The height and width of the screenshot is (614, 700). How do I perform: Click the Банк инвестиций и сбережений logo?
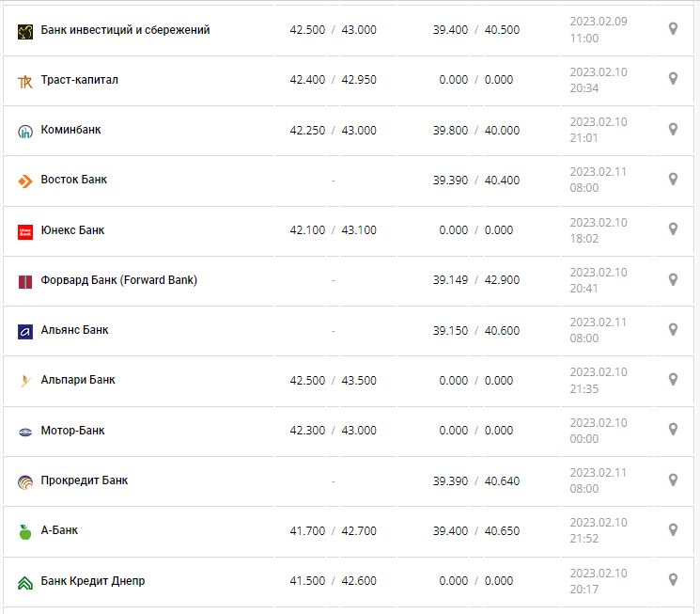coord(25,31)
